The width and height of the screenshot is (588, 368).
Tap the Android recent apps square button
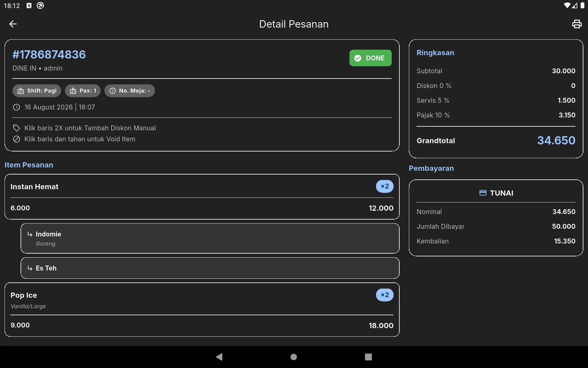[368, 357]
